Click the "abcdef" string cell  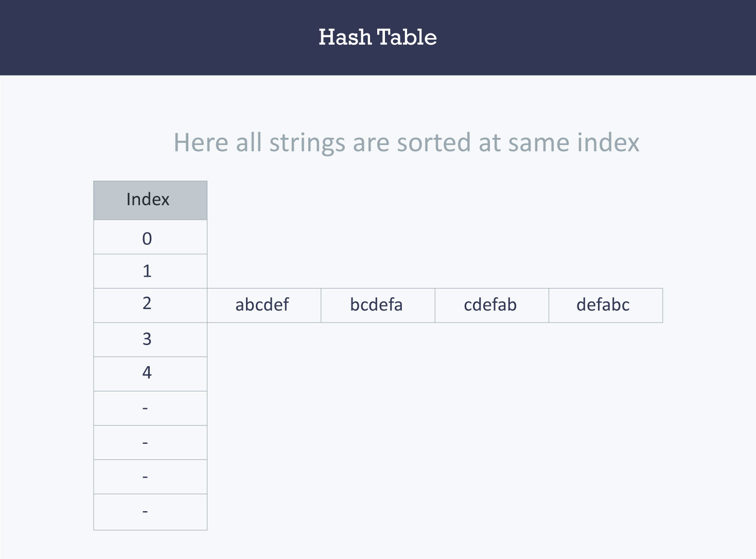tap(263, 305)
